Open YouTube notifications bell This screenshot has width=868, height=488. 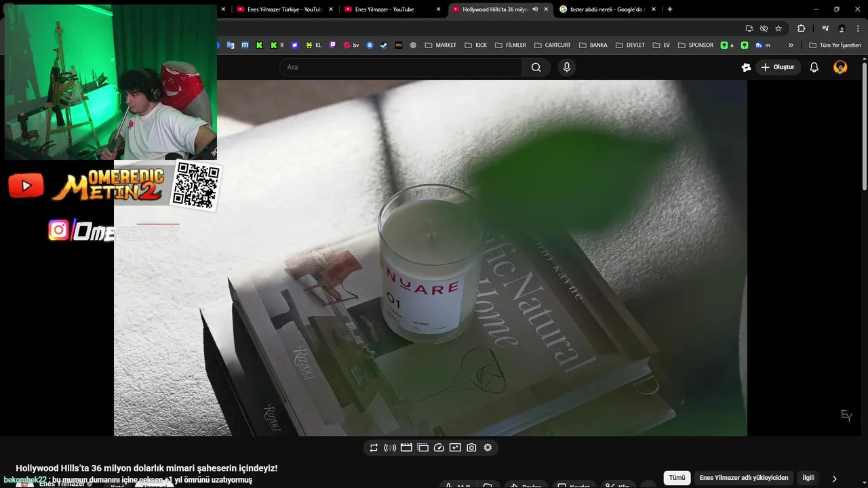(x=814, y=67)
